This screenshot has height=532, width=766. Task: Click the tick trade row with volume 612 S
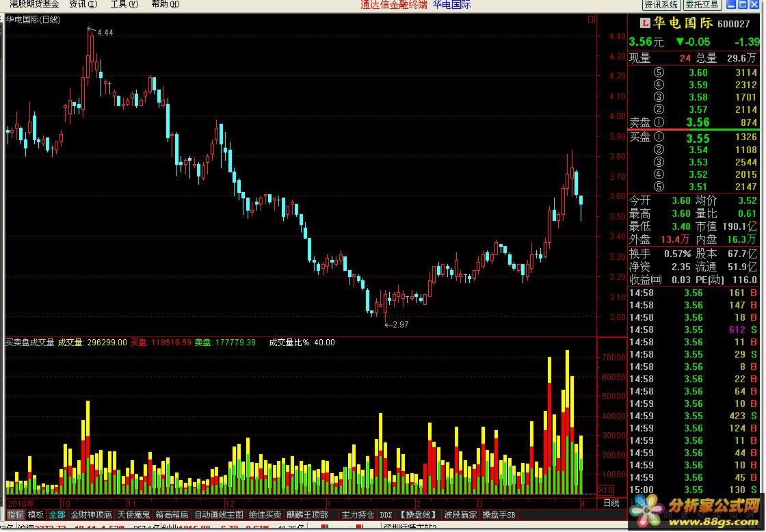pyautogui.click(x=694, y=330)
